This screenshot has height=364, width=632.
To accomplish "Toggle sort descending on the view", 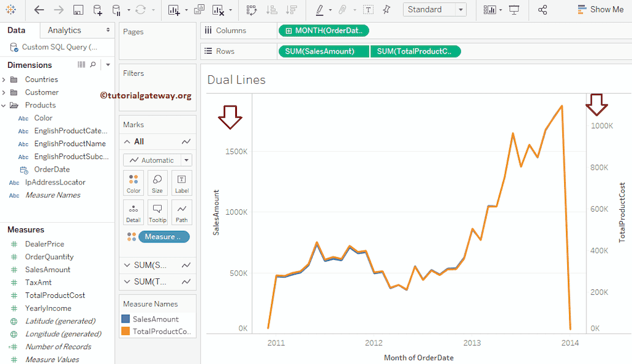I will [290, 10].
